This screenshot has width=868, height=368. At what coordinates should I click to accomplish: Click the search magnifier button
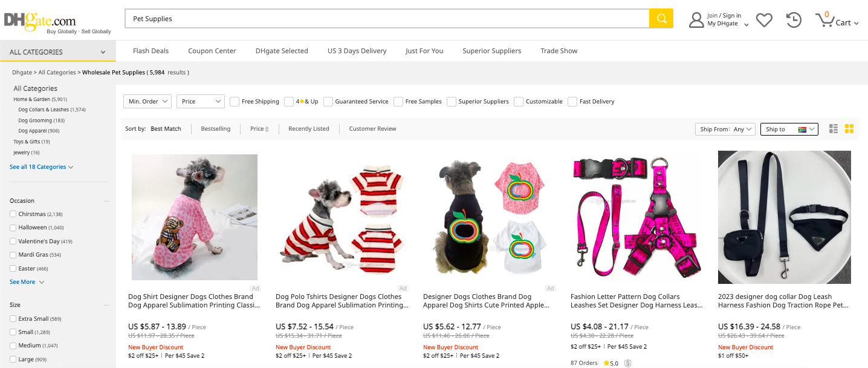click(661, 19)
